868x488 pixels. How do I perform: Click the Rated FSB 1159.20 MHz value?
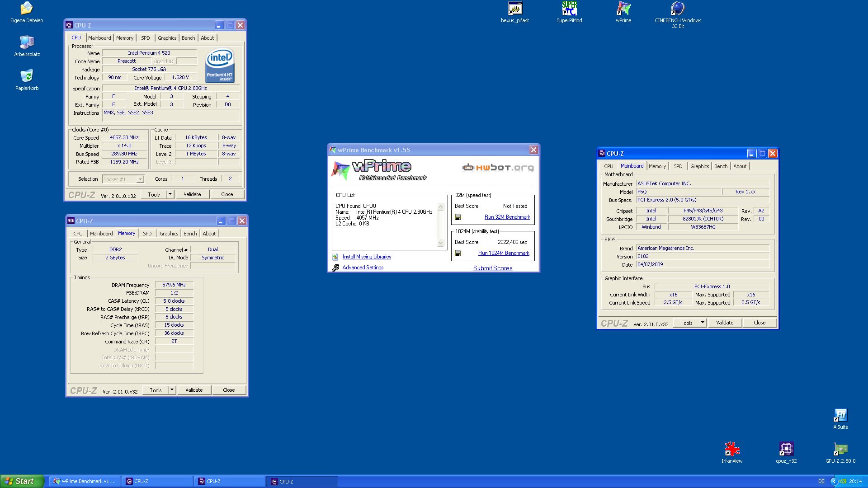[x=124, y=162]
